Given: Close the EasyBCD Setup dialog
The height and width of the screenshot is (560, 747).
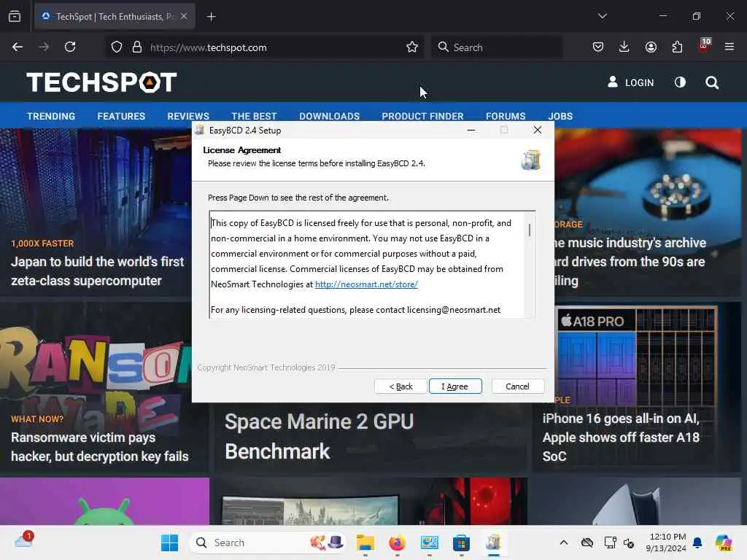Looking at the screenshot, I should coord(538,130).
